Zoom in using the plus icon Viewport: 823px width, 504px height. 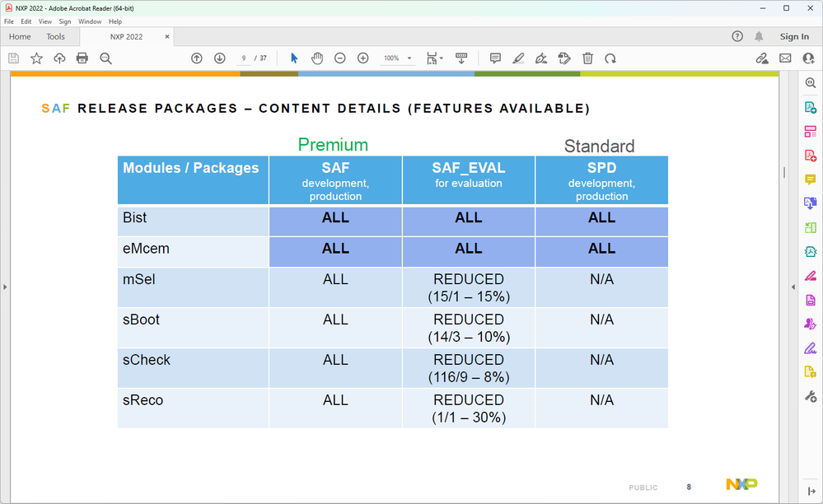(362, 58)
